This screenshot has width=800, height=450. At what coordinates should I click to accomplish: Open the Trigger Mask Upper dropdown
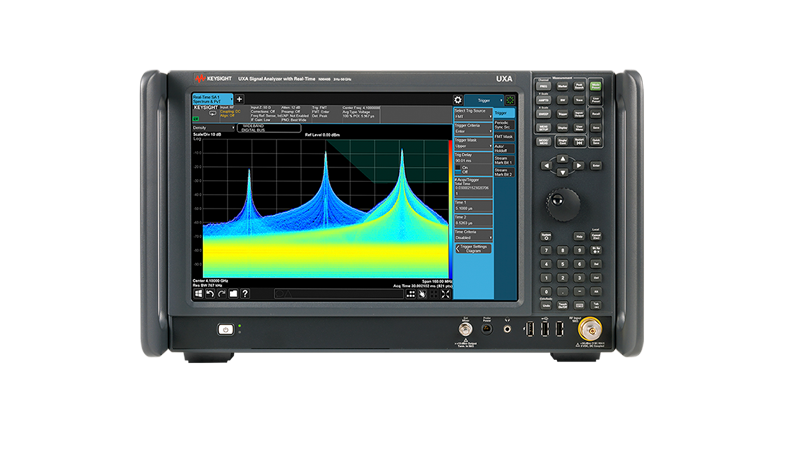coord(473,146)
